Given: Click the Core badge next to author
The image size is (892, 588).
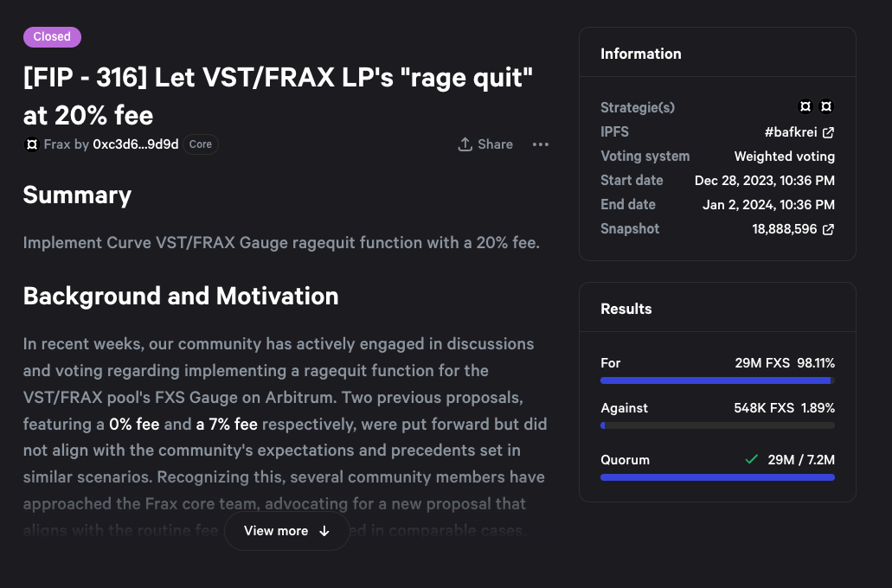Looking at the screenshot, I should point(201,144).
